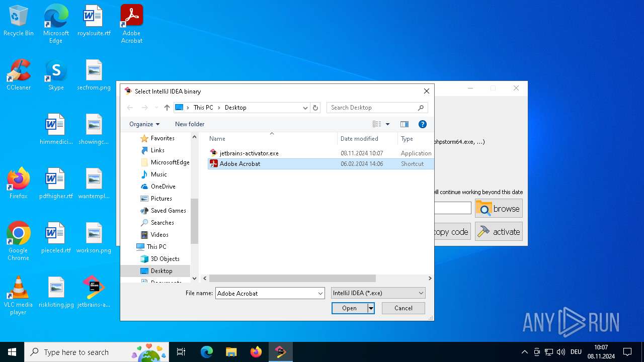644x362 pixels.
Task: Open the Recycle Bin desktop icon
Action: [x=19, y=21]
